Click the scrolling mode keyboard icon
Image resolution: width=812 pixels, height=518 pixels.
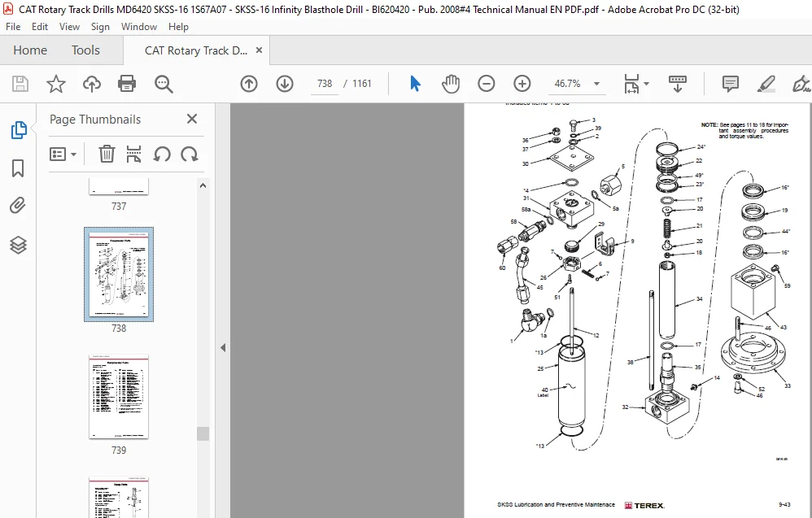[x=678, y=83]
